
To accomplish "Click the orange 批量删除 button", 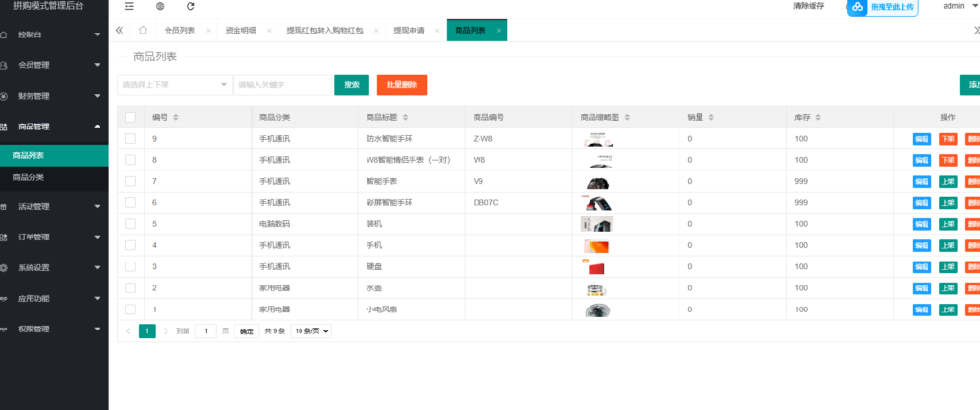I will point(402,85).
